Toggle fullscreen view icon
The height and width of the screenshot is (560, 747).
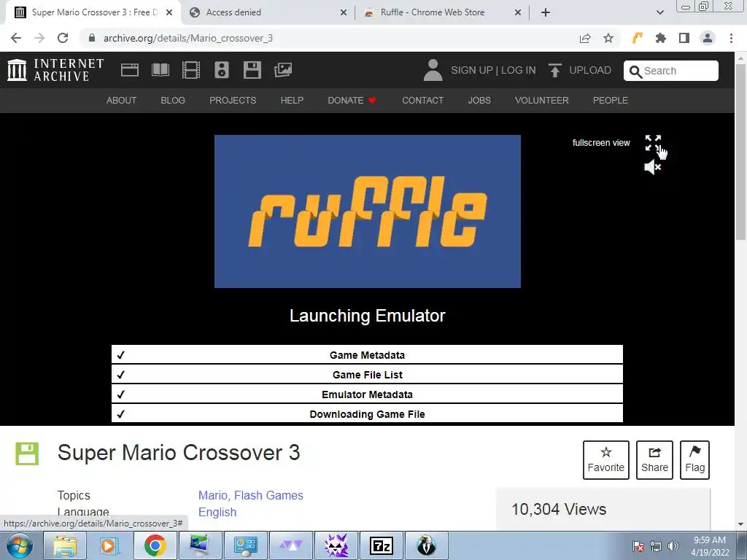[653, 142]
